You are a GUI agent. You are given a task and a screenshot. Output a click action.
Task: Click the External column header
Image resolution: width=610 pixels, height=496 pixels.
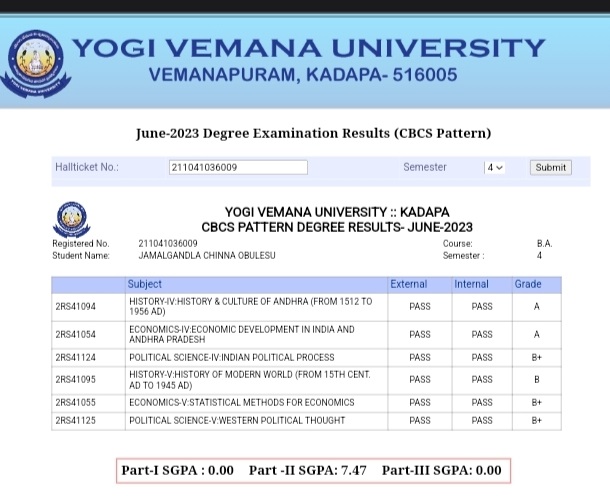408,284
